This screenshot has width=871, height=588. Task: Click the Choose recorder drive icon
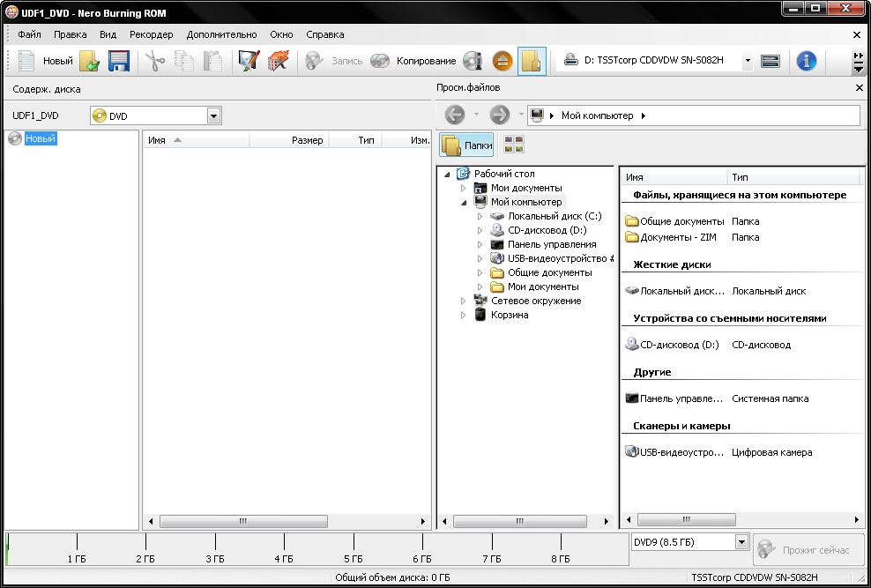click(x=770, y=61)
